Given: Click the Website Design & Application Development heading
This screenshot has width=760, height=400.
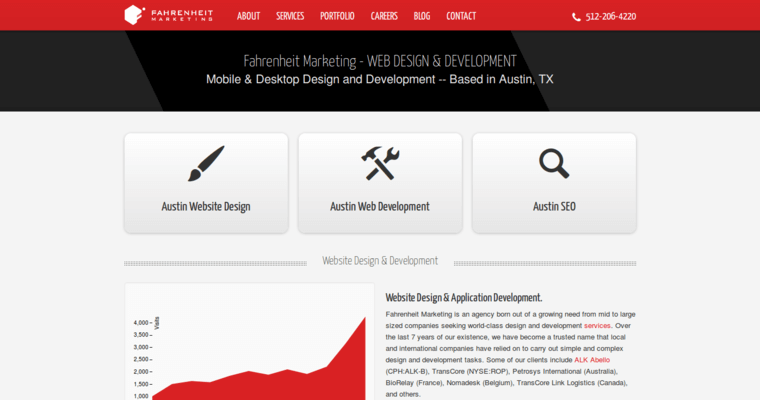Looking at the screenshot, I should click(x=464, y=297).
